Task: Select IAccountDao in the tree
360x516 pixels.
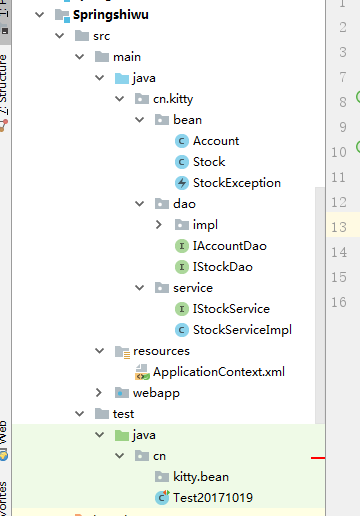Action: 230,246
